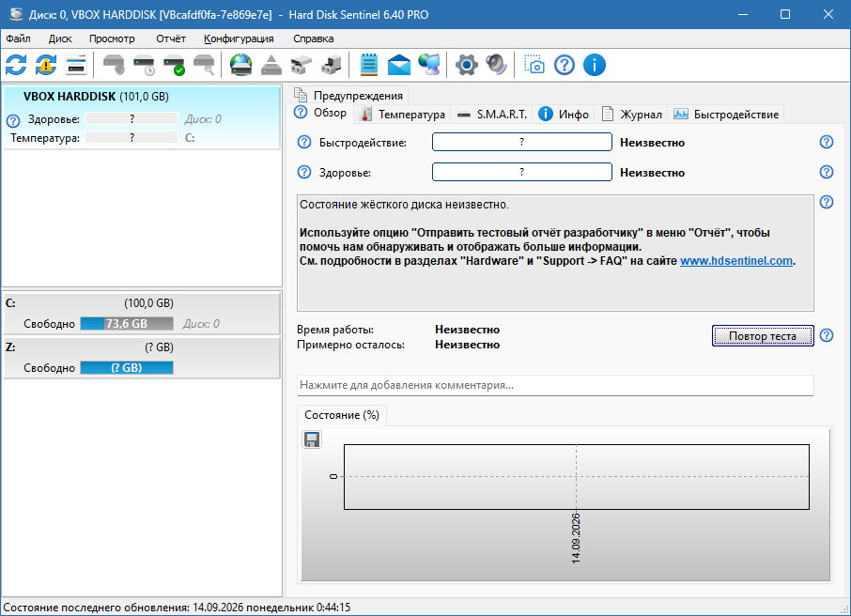The width and height of the screenshot is (851, 616).
Task: Switch to the Температура tab
Action: pos(403,114)
